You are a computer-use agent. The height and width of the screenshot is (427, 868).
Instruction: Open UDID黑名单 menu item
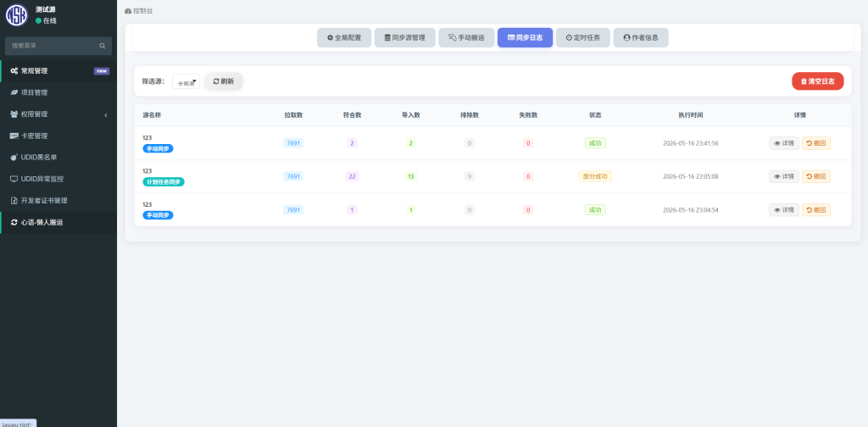point(58,157)
